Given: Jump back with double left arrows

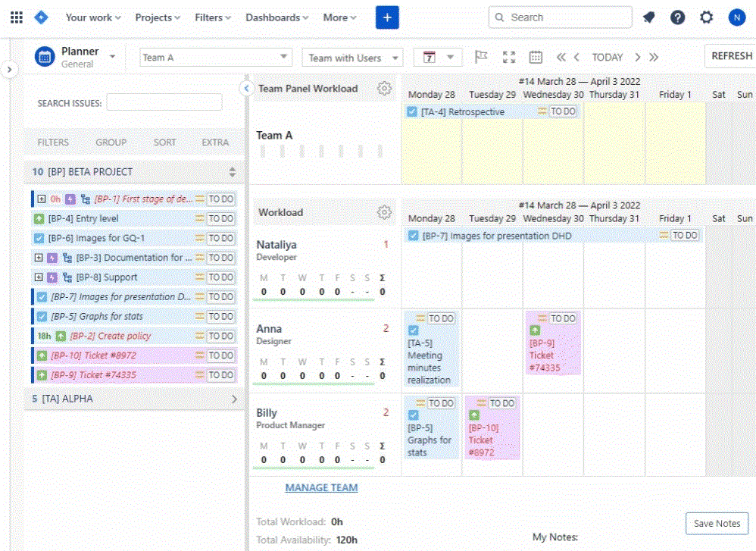Looking at the screenshot, I should coord(561,57).
